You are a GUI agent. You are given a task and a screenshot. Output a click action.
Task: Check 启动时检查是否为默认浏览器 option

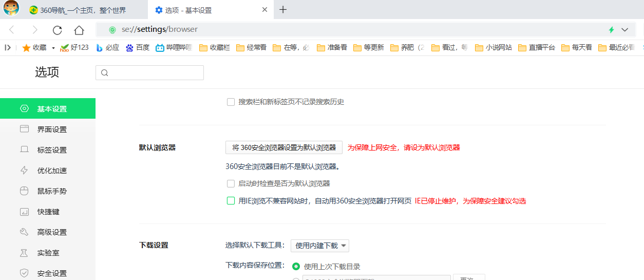click(x=231, y=183)
